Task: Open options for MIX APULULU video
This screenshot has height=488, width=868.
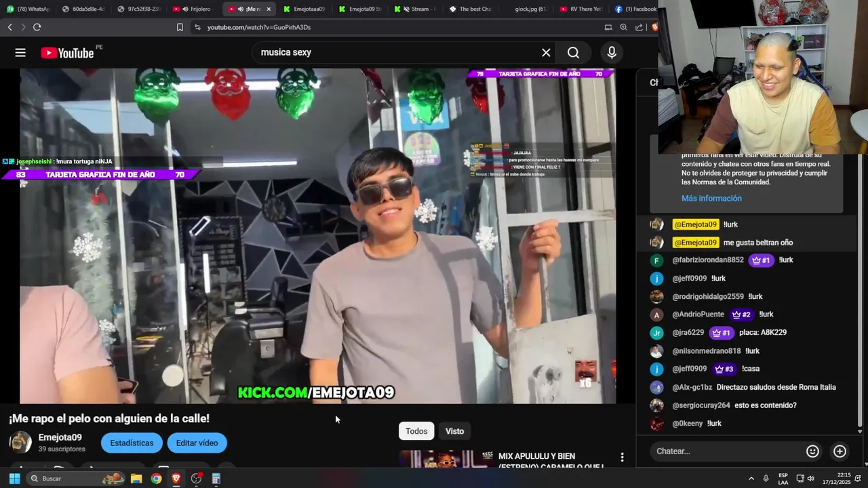Action: (x=622, y=457)
